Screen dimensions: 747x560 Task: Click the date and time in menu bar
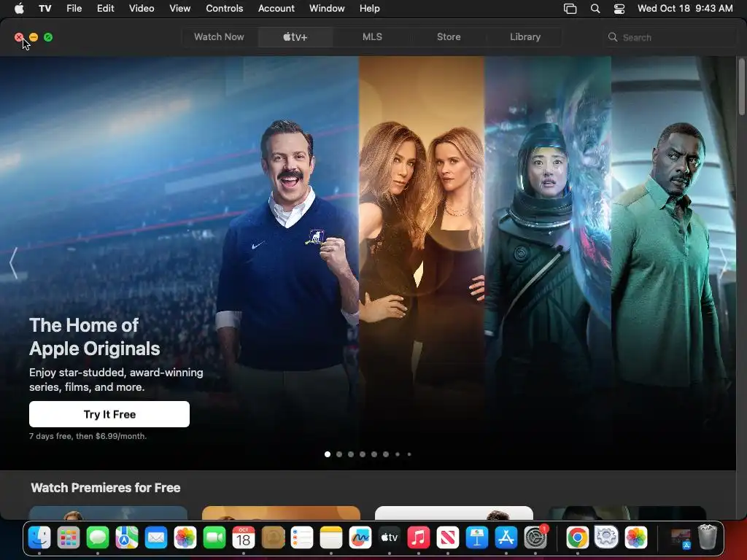685,8
